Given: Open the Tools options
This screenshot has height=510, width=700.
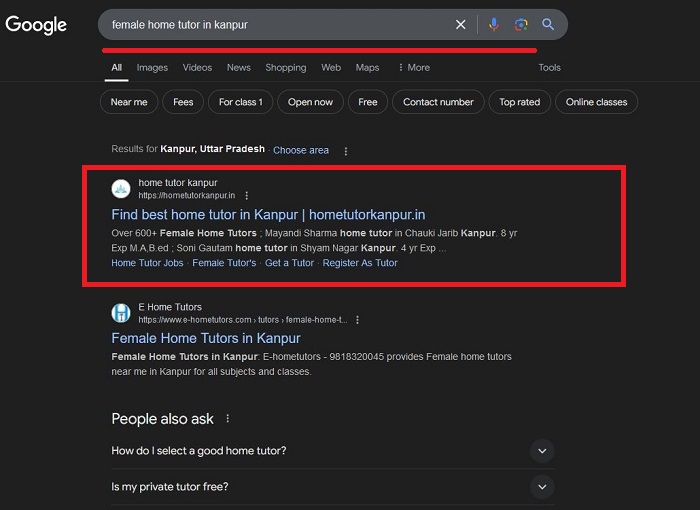Looking at the screenshot, I should click(x=549, y=67).
